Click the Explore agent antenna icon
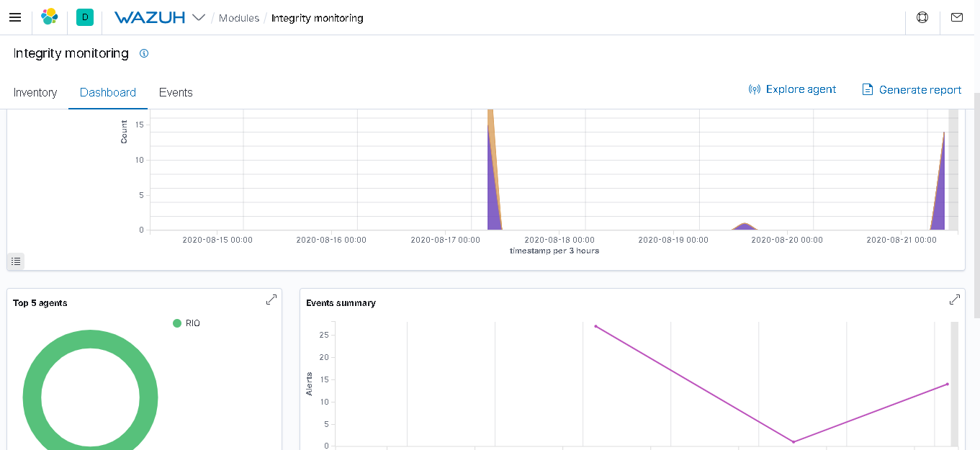980x450 pixels. (754, 89)
